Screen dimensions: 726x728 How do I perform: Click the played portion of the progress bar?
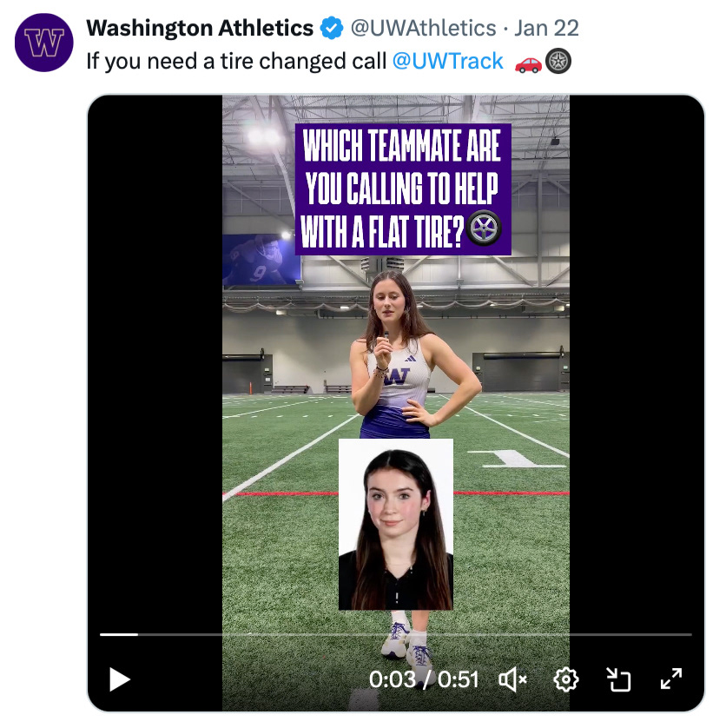(x=119, y=635)
